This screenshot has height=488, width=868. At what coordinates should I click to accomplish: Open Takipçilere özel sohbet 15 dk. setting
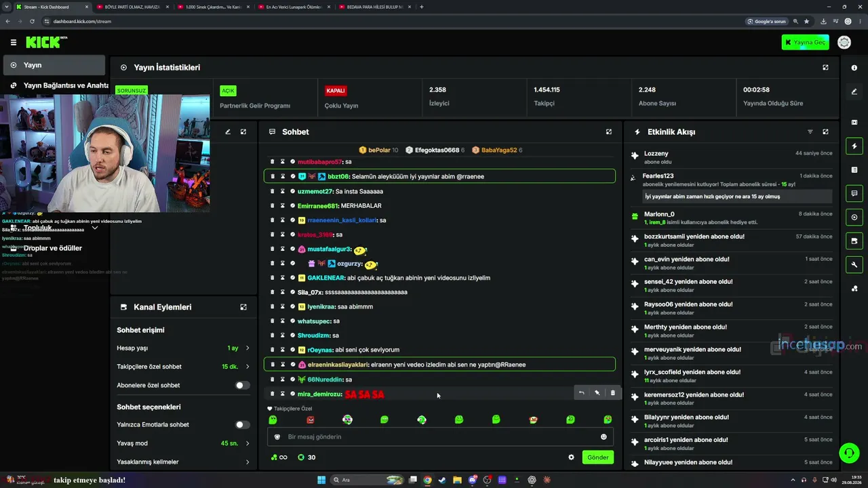(183, 367)
